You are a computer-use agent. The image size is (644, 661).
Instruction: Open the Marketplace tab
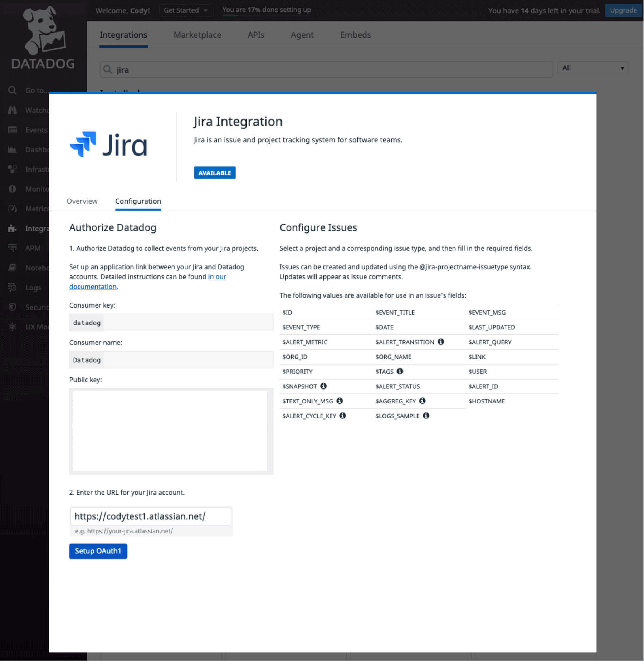197,35
